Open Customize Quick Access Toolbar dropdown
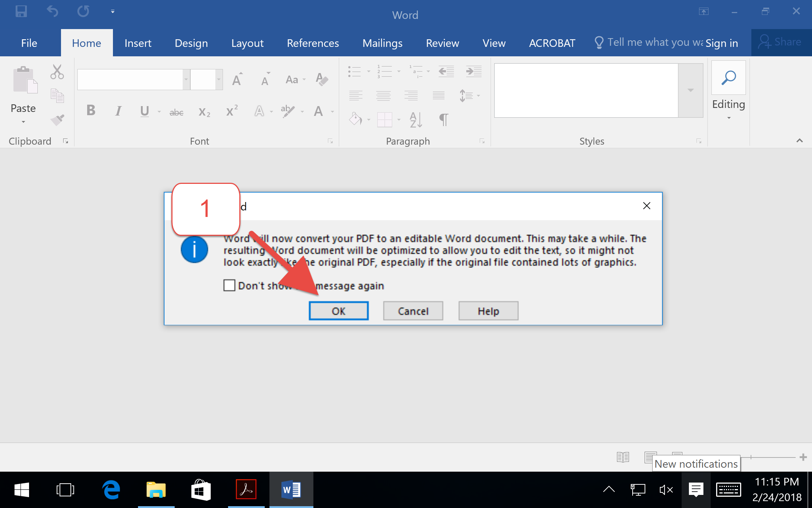Image resolution: width=812 pixels, height=508 pixels. [113, 12]
